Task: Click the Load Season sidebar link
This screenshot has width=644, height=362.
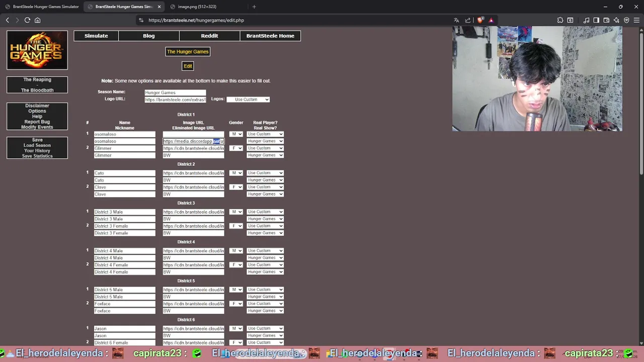Action: [x=37, y=145]
